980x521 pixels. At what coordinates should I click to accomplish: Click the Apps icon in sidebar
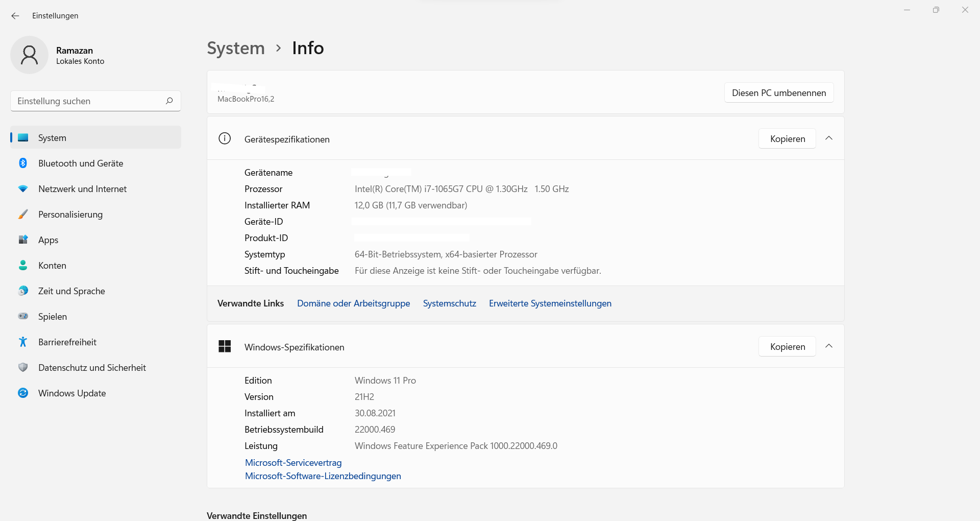[23, 240]
